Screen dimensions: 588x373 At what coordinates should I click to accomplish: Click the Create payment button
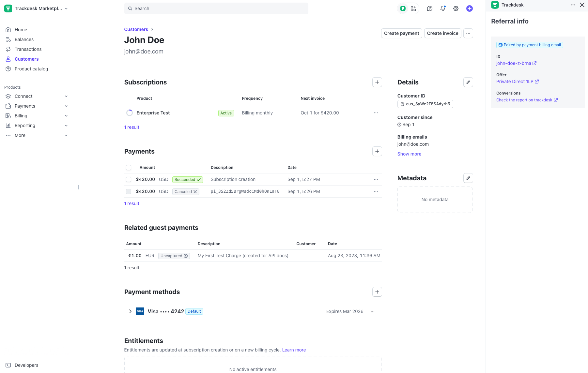401,33
